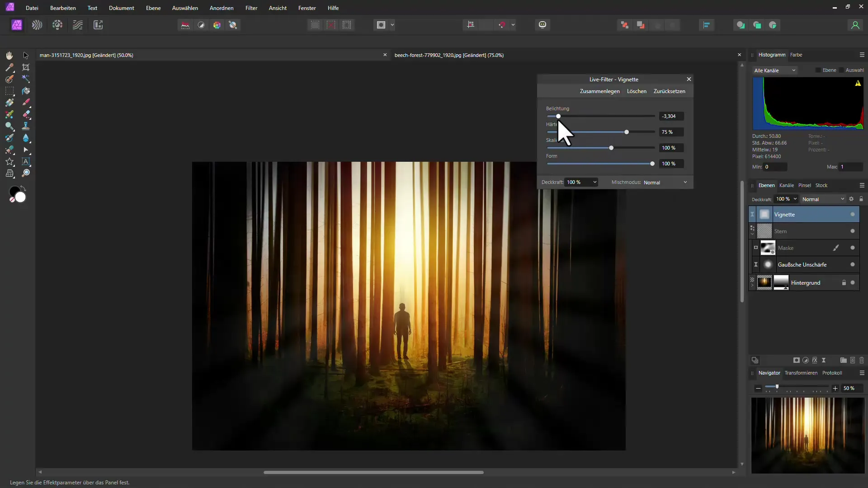
Task: Select the Frame Text tool
Action: (x=26, y=161)
